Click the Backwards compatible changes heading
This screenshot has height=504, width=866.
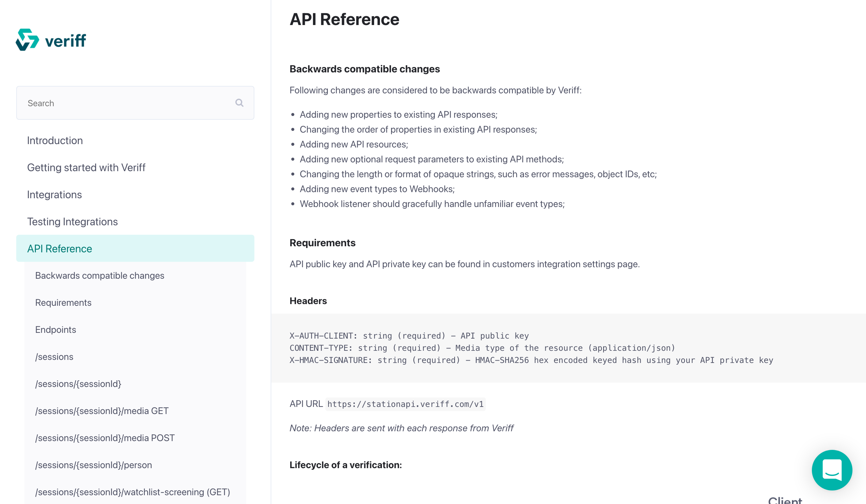(x=365, y=69)
